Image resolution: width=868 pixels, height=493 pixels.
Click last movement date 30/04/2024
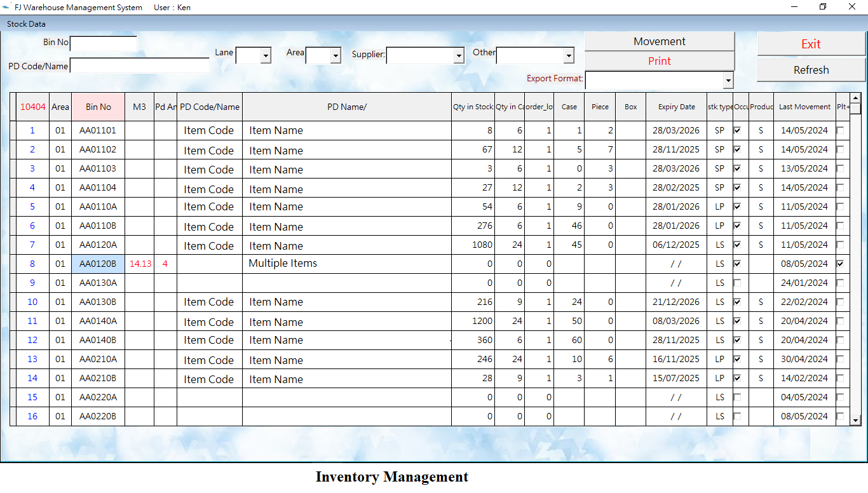[x=804, y=359]
